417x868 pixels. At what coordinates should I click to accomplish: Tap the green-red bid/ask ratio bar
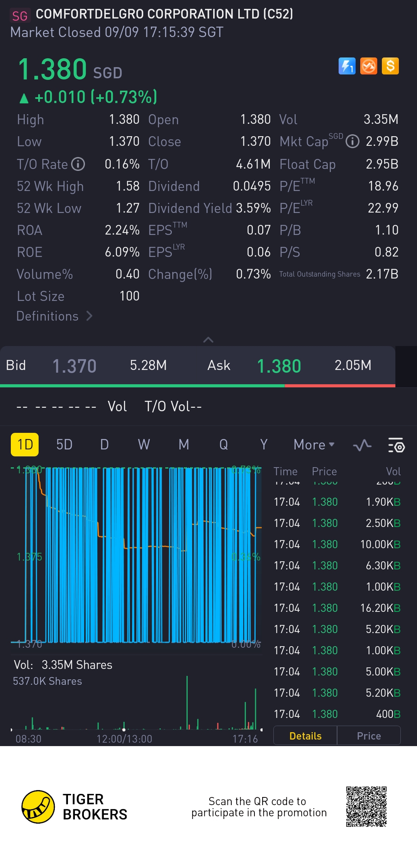coord(198,385)
